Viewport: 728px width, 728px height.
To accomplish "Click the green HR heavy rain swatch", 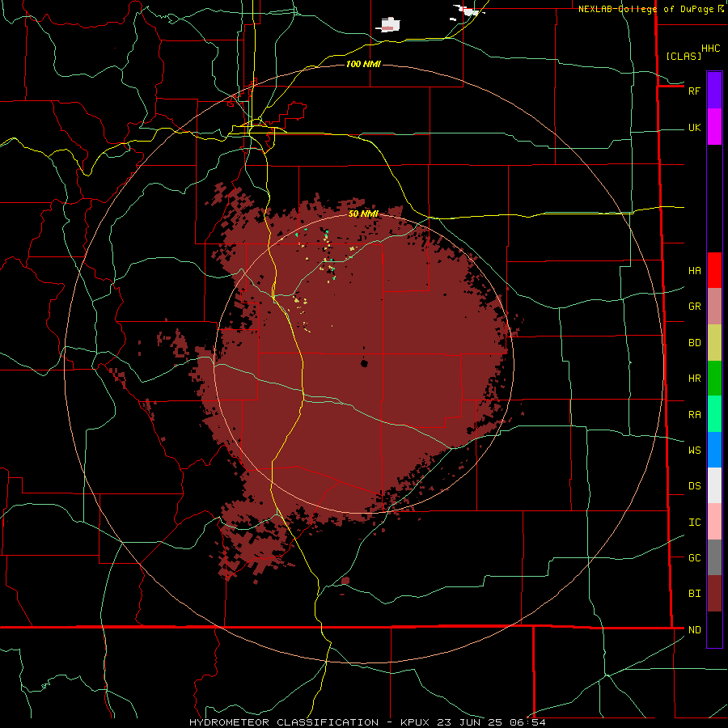I will [714, 379].
